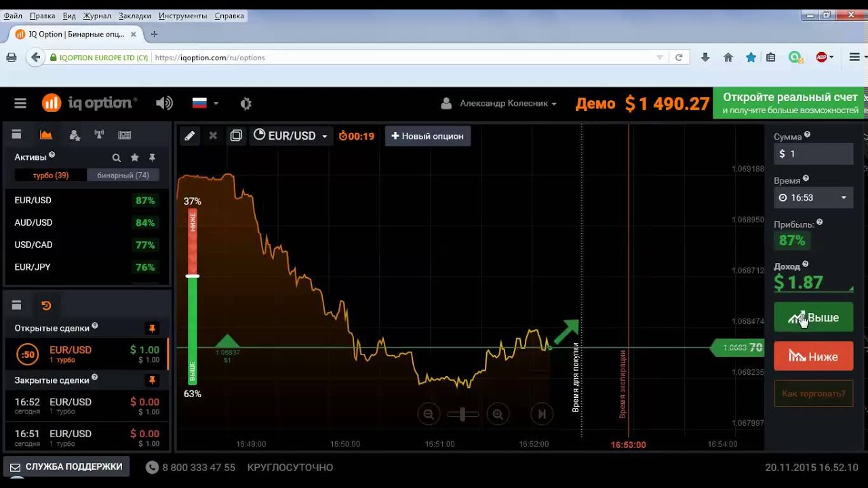Select AUD/USD asset row
The image size is (868, 488).
coord(87,222)
